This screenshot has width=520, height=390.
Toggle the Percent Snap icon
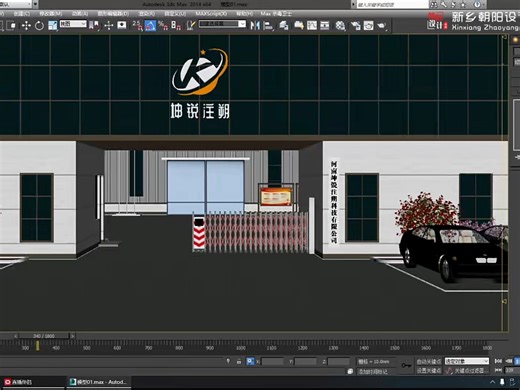(x=163, y=26)
